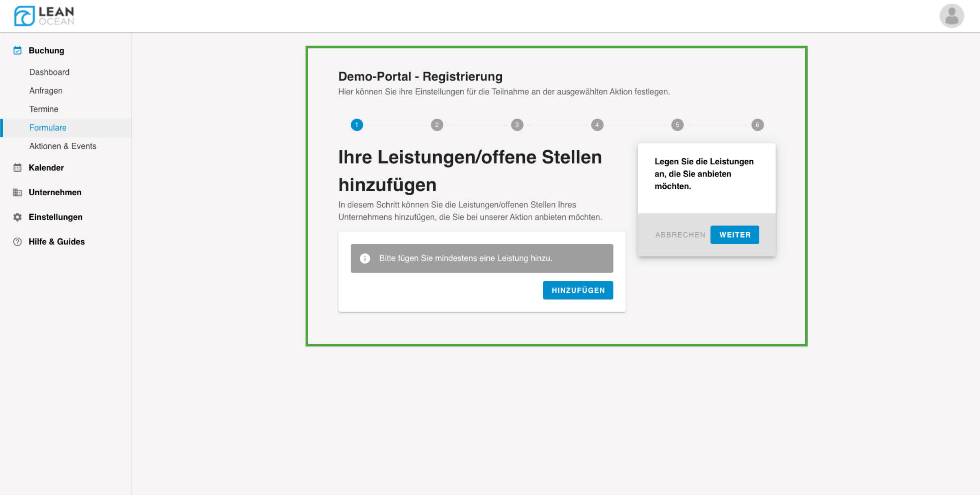This screenshot has height=495, width=980.
Task: Select step 4 of the registration
Action: coord(597,125)
